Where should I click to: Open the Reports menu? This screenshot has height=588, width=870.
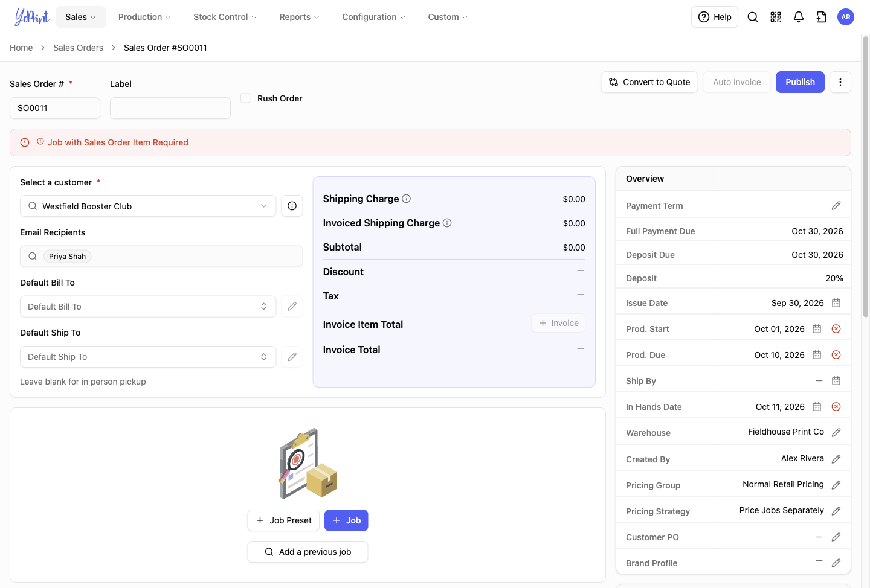point(299,17)
